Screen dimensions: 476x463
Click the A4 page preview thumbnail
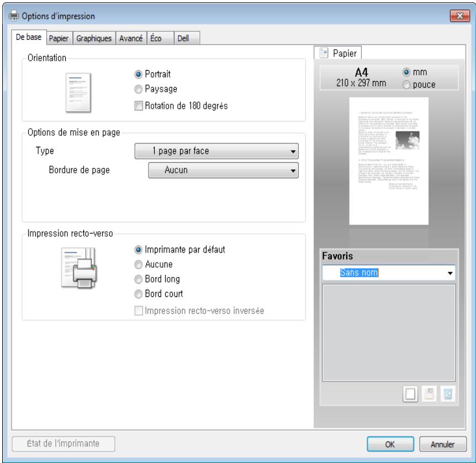(x=389, y=161)
